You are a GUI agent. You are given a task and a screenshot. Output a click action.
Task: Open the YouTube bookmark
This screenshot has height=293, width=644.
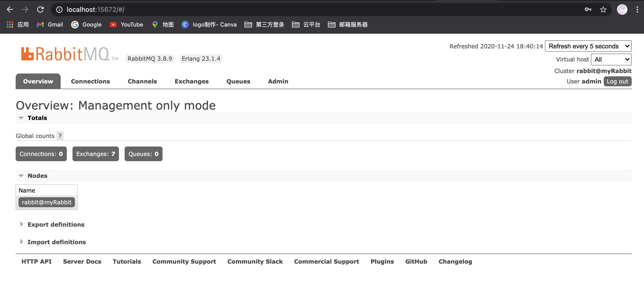[127, 24]
